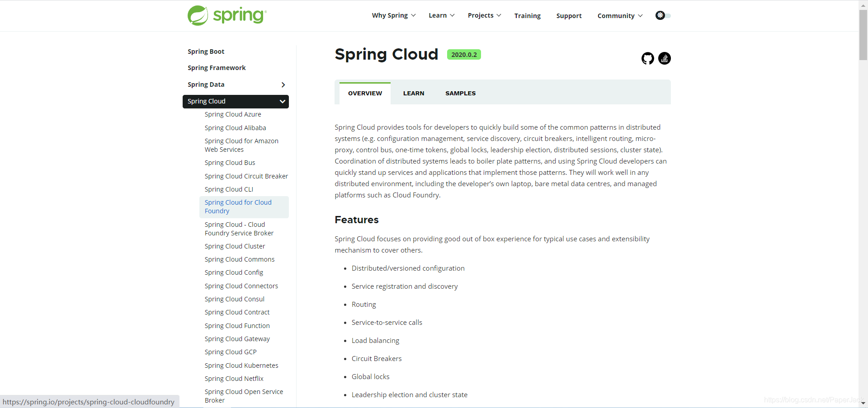Open Spring Cloud Connectors
This screenshot has height=408, width=868.
click(x=241, y=286)
